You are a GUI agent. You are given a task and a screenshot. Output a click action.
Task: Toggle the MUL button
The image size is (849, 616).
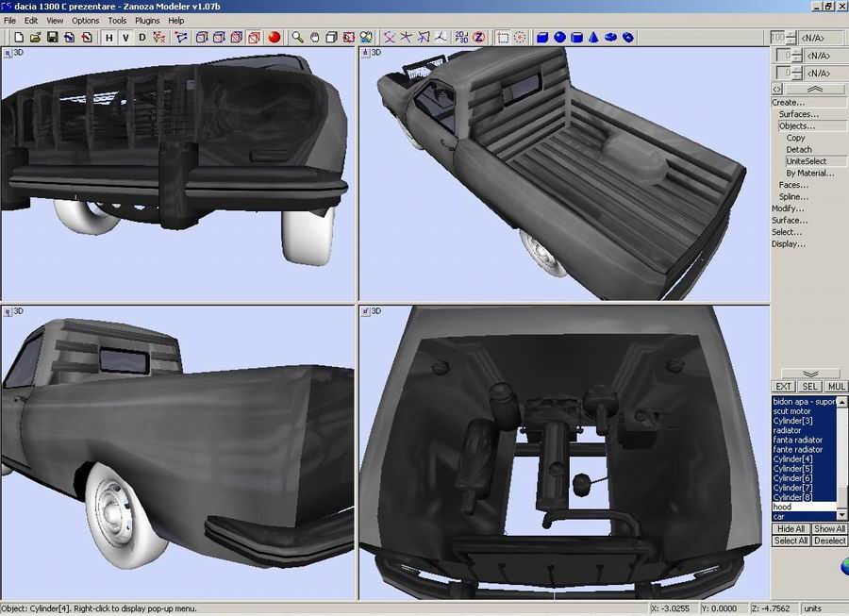tap(836, 387)
